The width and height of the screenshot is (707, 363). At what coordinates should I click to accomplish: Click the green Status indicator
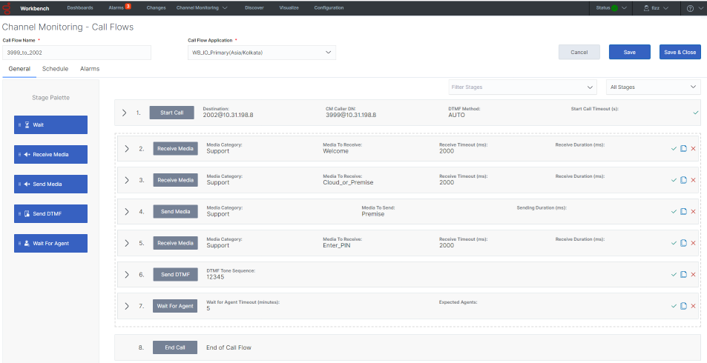614,8
